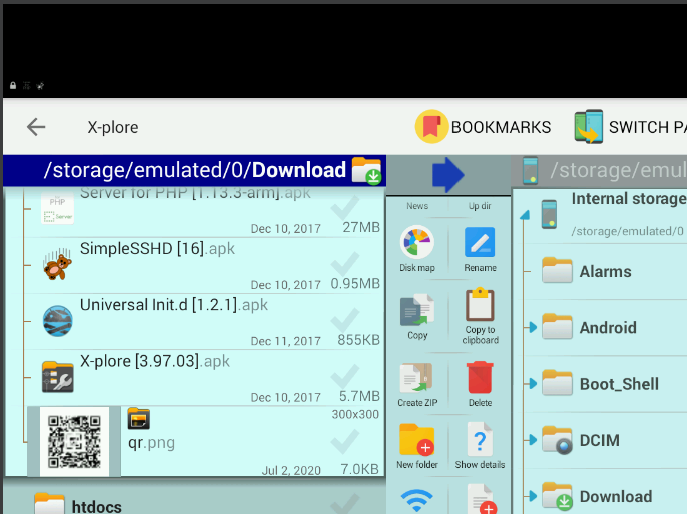Collapse the Internal storage tree
687x514 pixels.
524,216
